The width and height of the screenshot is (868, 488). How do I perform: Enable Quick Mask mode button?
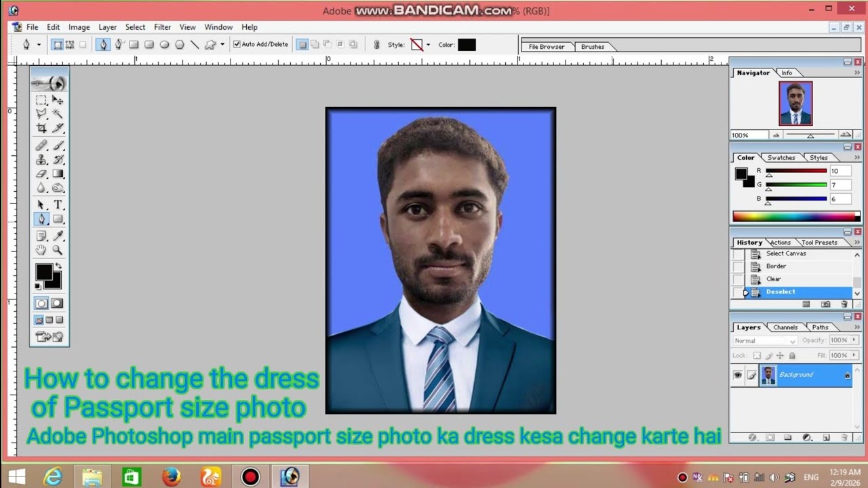click(57, 304)
